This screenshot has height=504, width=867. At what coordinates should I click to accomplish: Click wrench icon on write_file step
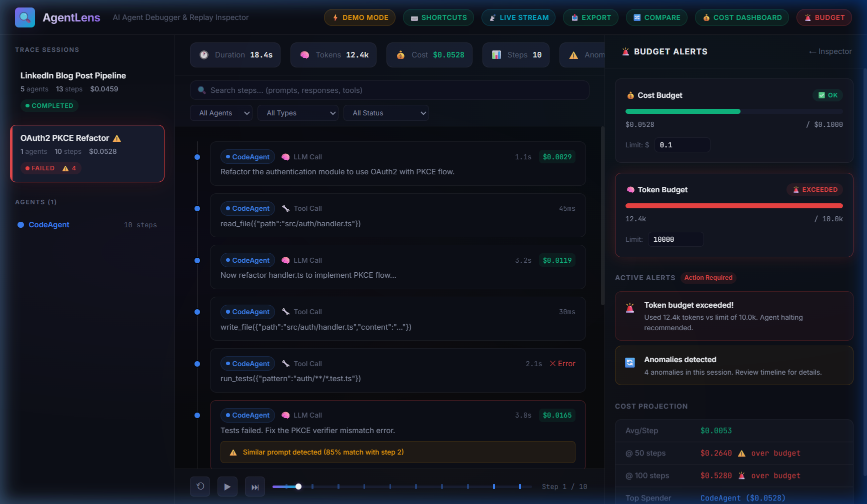tap(286, 312)
